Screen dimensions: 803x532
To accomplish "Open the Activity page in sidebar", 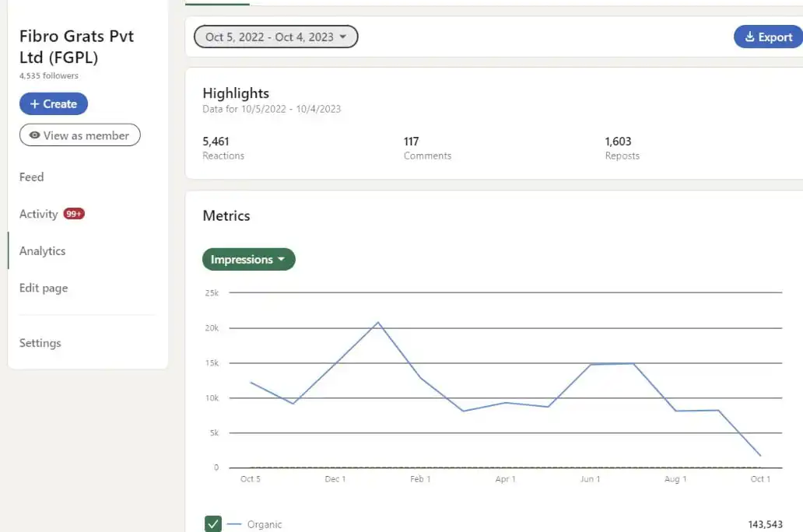I will [x=39, y=214].
